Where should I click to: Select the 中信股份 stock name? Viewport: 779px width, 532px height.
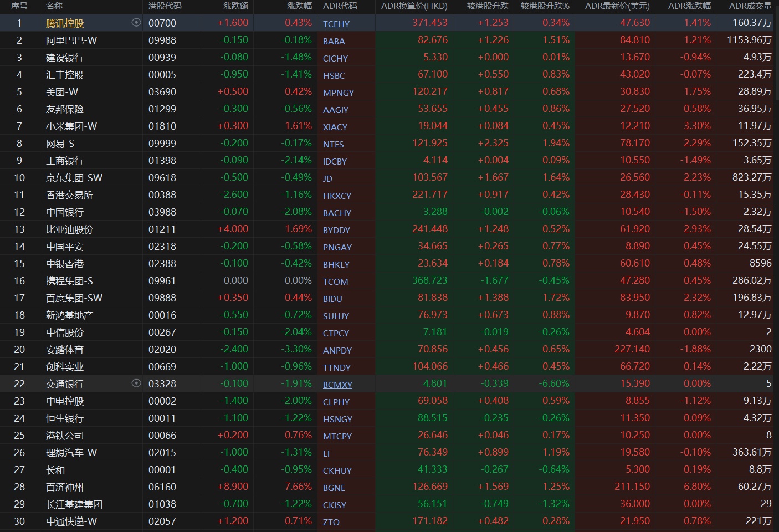[65, 332]
